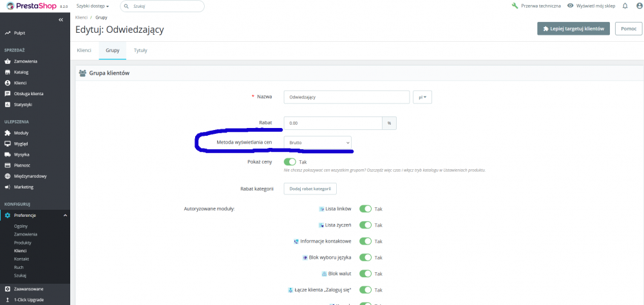Click the Grupa klientów panel icon
The image size is (644, 305).
point(82,73)
